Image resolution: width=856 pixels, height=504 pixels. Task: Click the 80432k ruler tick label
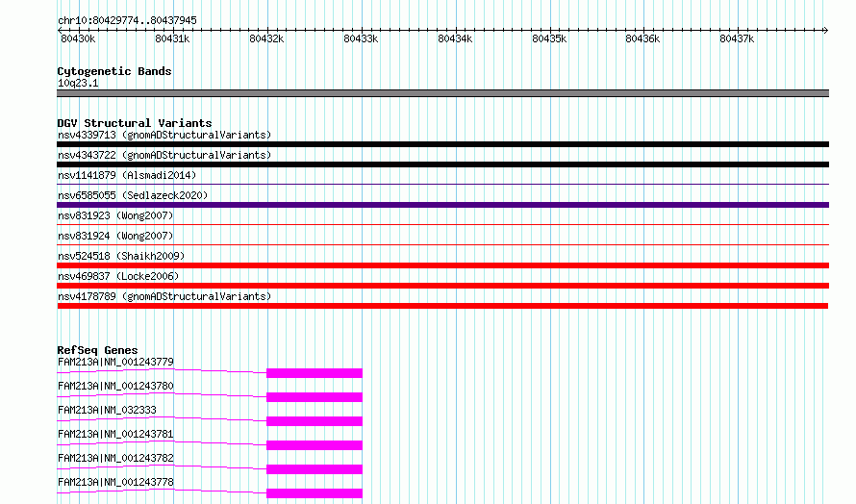point(266,38)
